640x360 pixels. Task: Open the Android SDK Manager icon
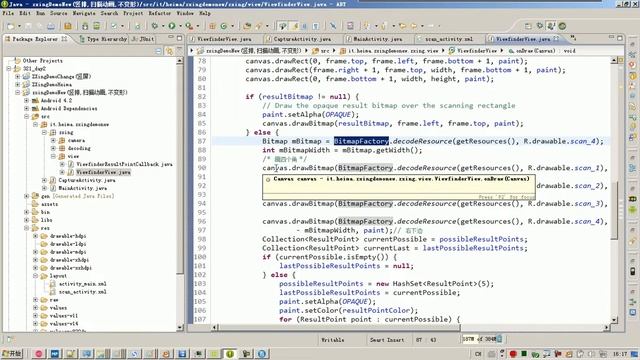(85, 26)
